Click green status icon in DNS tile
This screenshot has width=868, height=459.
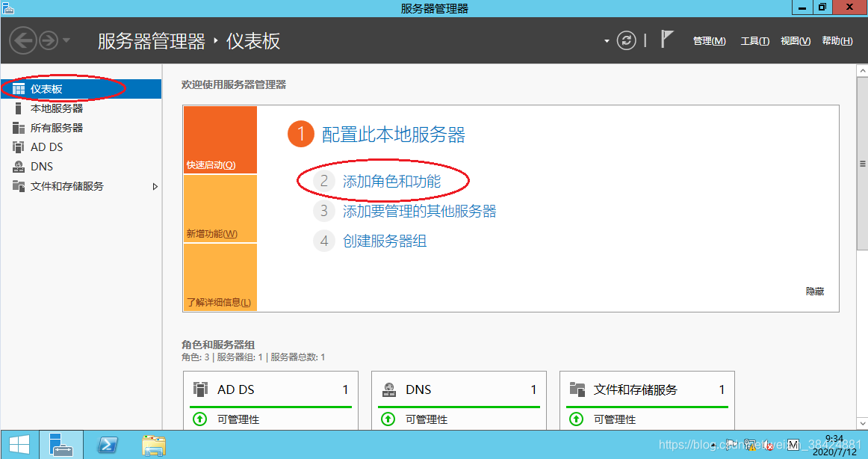(x=388, y=419)
